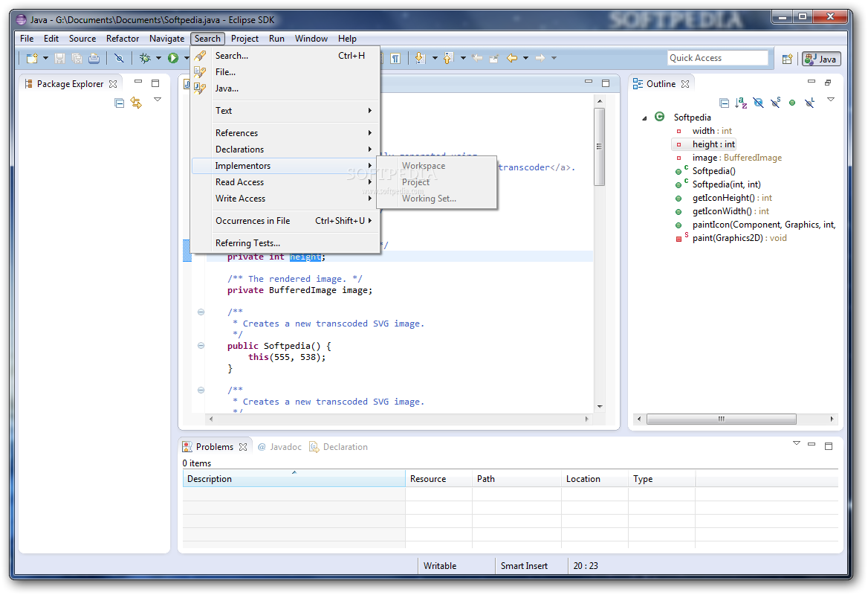Close the Outline view tab

[685, 84]
